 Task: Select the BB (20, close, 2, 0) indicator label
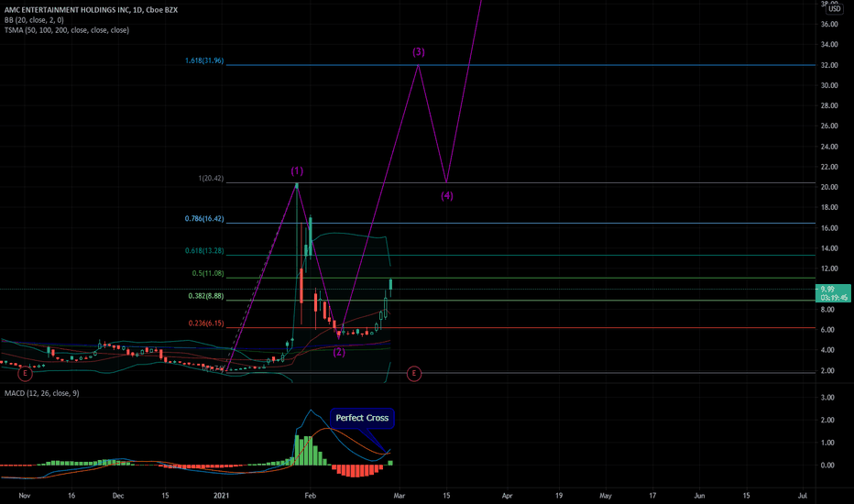coord(34,20)
